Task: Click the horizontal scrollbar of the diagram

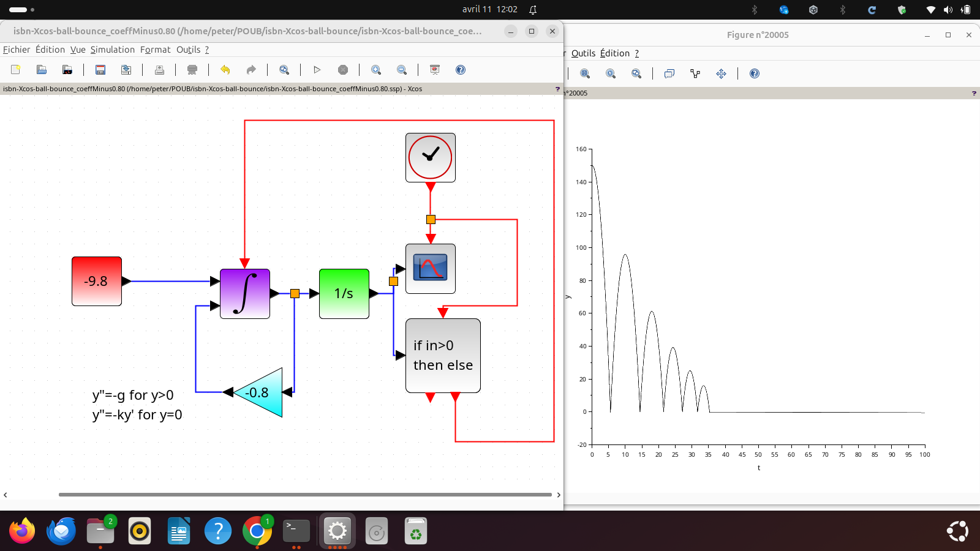Action: 305,495
